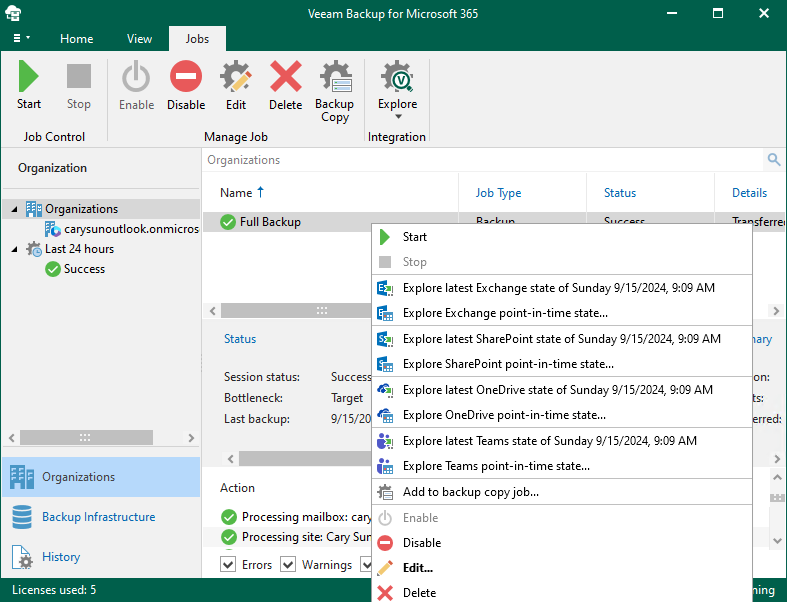Switch to the Home ribbon tab
This screenshot has height=602, width=787.
pos(76,39)
